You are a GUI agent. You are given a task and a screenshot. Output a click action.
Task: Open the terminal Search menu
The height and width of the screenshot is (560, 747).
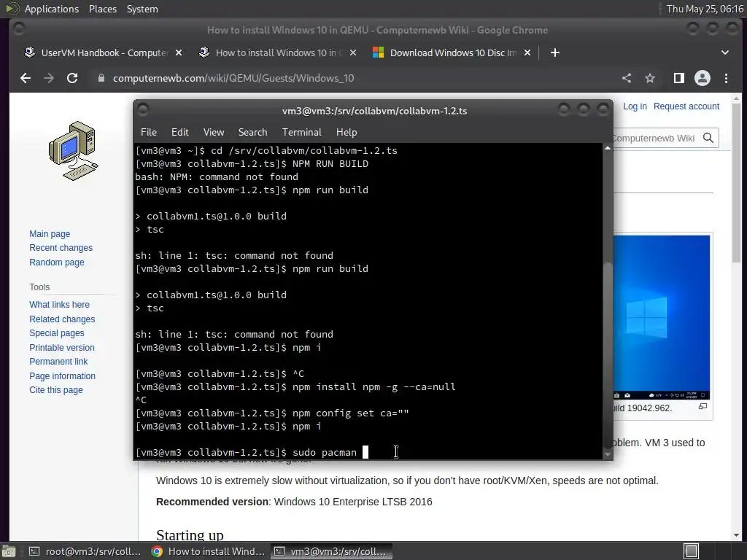[252, 132]
